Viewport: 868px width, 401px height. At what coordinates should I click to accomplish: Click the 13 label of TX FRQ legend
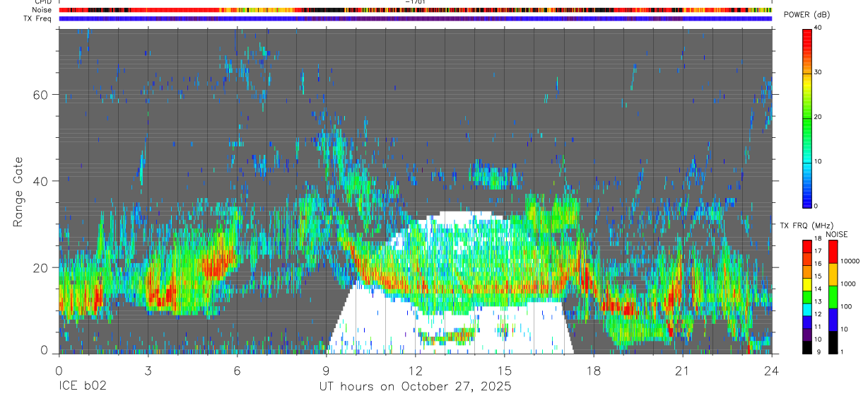(817, 302)
